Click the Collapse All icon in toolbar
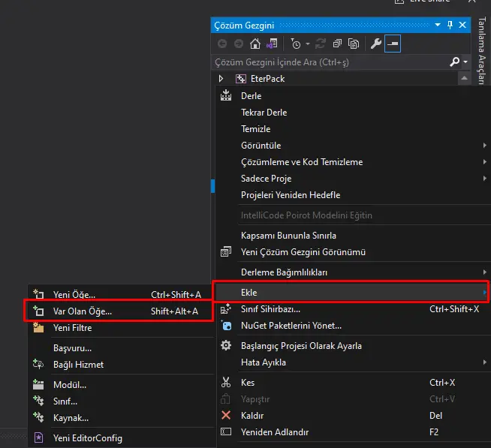Image resolution: width=491 pixels, height=448 pixels. (x=336, y=44)
